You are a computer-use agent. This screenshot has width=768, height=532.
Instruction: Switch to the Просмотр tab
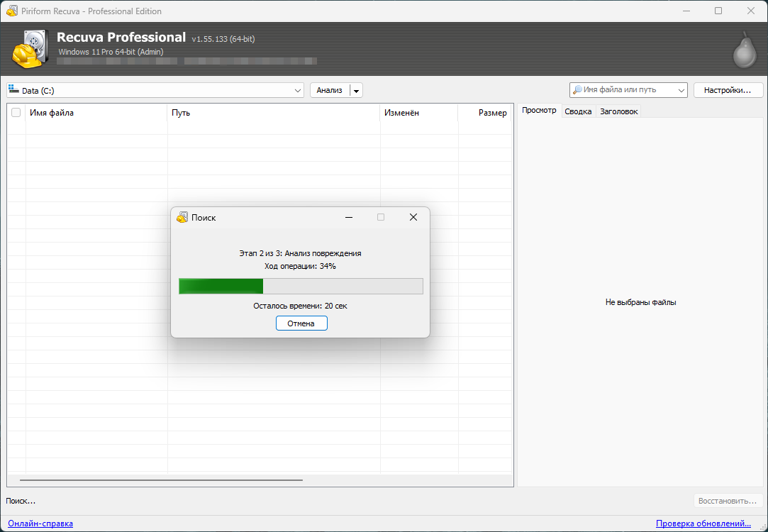539,111
